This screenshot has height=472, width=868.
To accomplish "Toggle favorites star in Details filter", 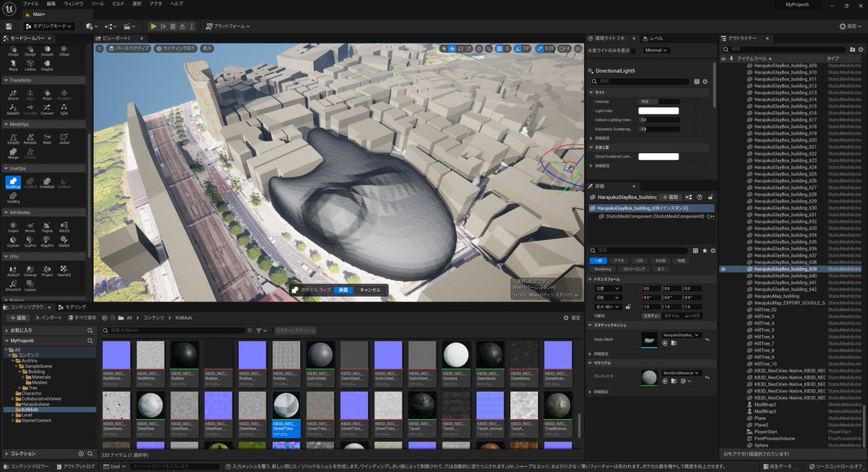I will (705, 251).
